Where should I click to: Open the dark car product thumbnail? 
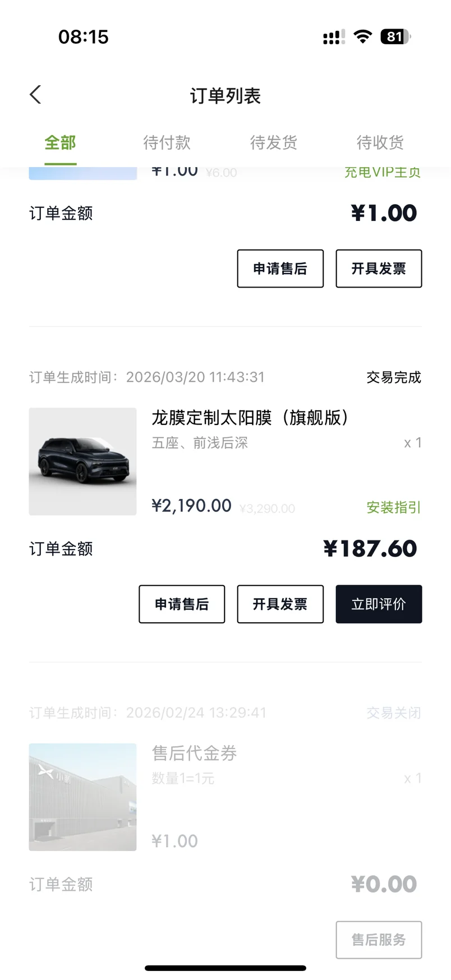[82, 461]
